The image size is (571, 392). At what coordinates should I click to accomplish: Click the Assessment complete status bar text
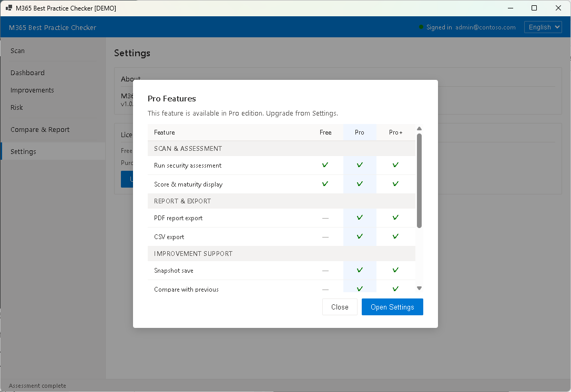click(x=37, y=385)
